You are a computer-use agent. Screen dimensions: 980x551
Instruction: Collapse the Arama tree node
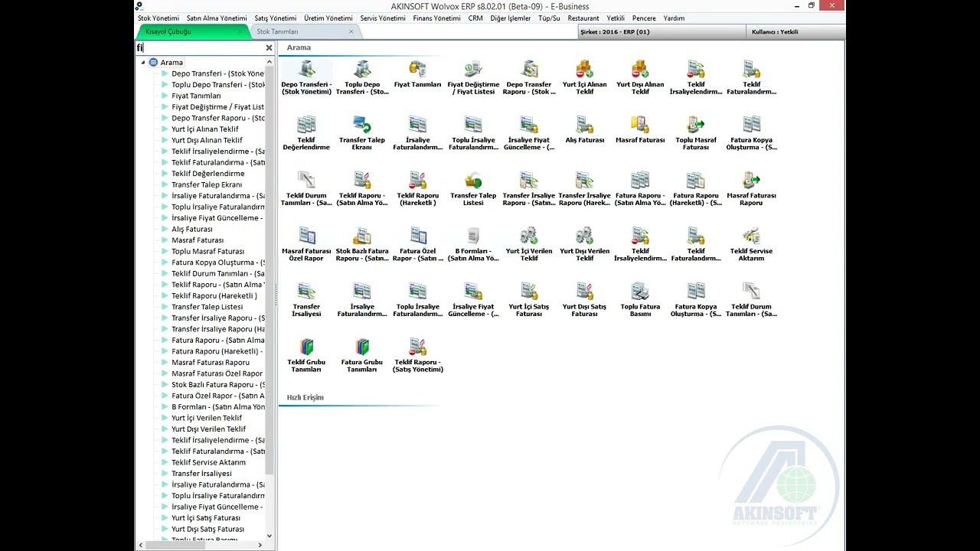142,63
